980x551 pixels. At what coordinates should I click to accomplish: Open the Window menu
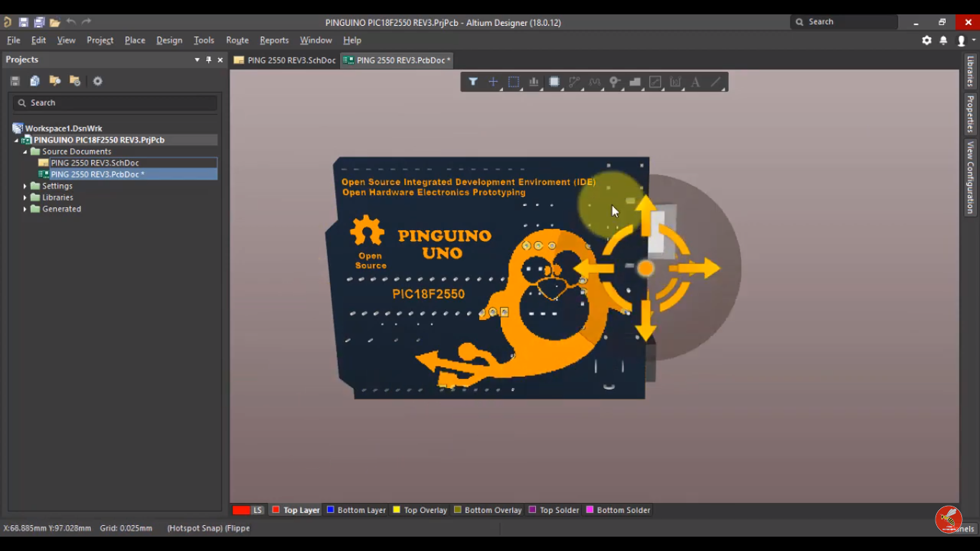point(316,40)
